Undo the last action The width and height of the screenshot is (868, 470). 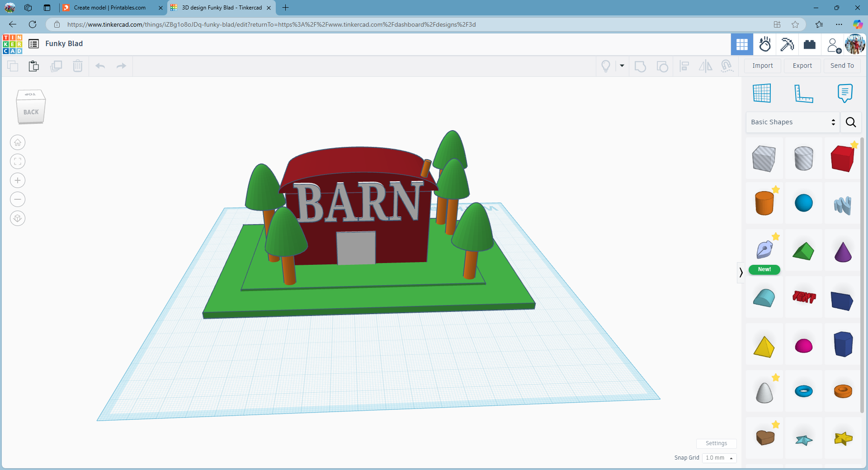click(100, 66)
